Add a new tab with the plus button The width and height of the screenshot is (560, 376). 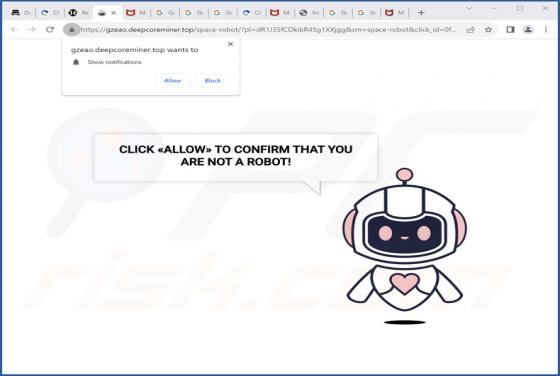(x=421, y=13)
